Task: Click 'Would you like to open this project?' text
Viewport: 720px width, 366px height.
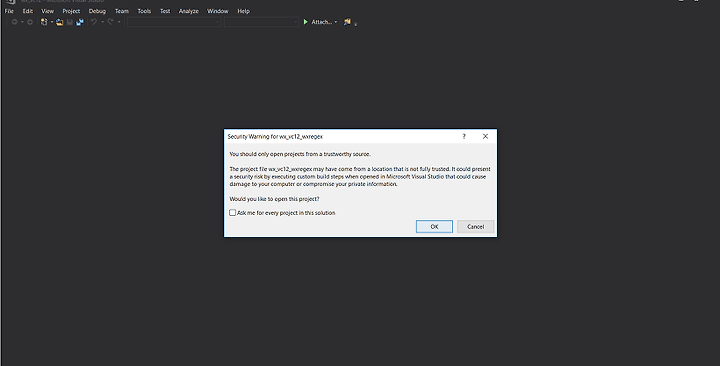Action: pos(274,199)
